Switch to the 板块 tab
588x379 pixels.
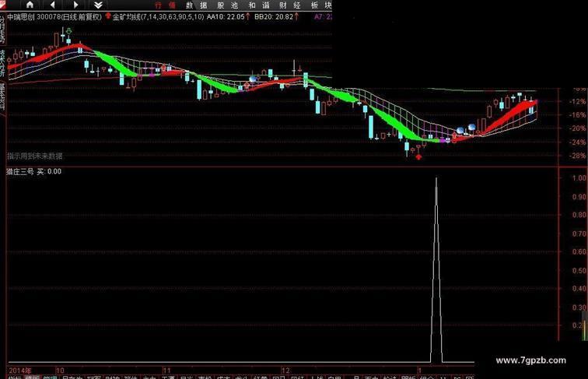(x=321, y=5)
